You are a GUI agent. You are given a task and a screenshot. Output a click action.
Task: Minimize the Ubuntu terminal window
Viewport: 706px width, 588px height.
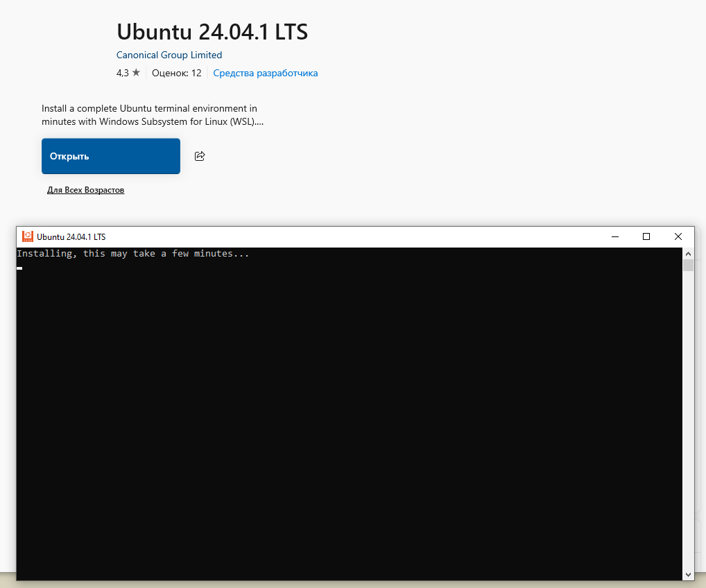click(x=614, y=236)
